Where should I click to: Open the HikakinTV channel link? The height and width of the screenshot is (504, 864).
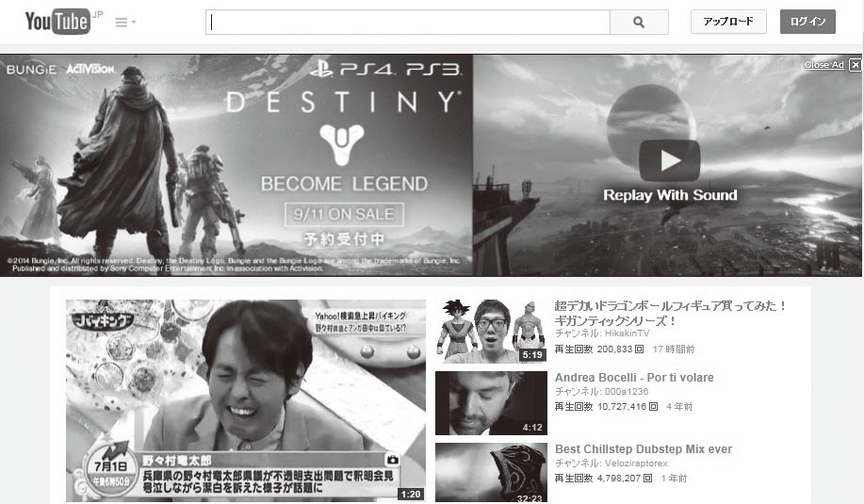coord(627,333)
